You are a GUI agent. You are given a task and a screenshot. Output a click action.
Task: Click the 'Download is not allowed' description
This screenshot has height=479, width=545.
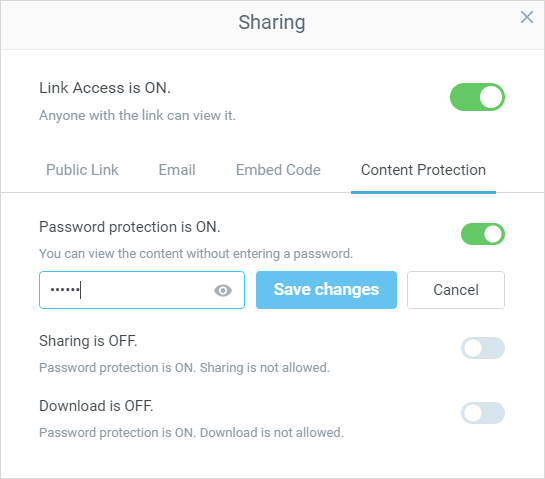tap(191, 433)
